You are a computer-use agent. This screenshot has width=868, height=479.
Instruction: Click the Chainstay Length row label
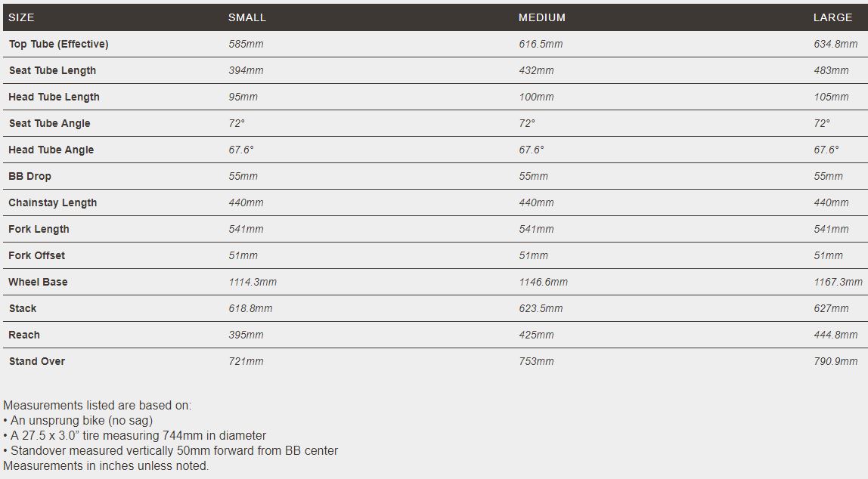pos(53,202)
